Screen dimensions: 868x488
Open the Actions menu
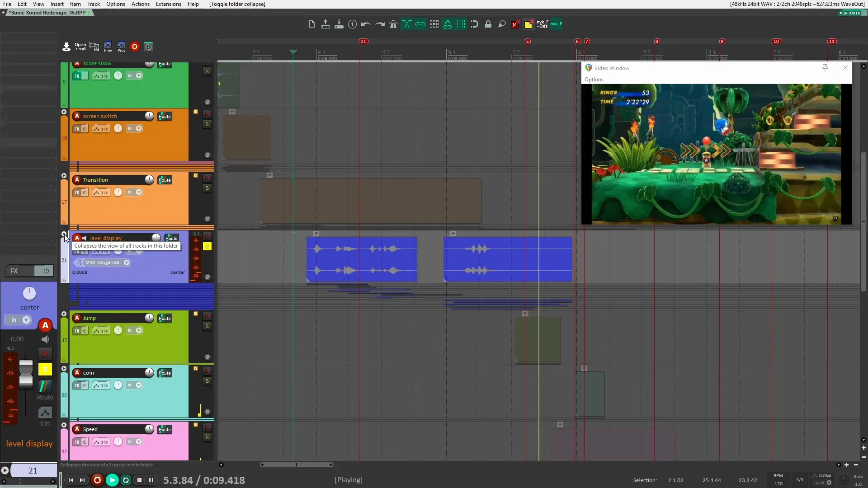141,4
